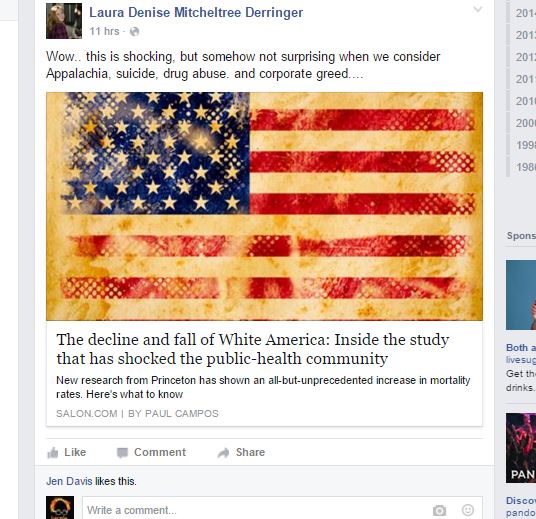Click the Comment button text
The image size is (536, 519).
click(x=160, y=452)
